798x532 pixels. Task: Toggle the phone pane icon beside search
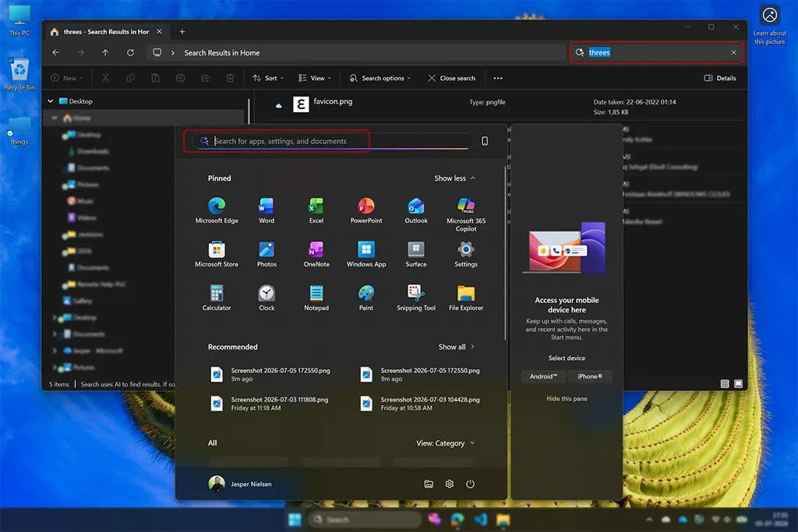point(485,141)
